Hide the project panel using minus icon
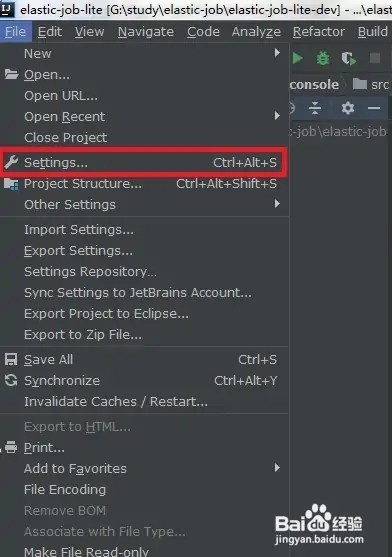Image resolution: width=392 pixels, height=557 pixels. coord(374,108)
